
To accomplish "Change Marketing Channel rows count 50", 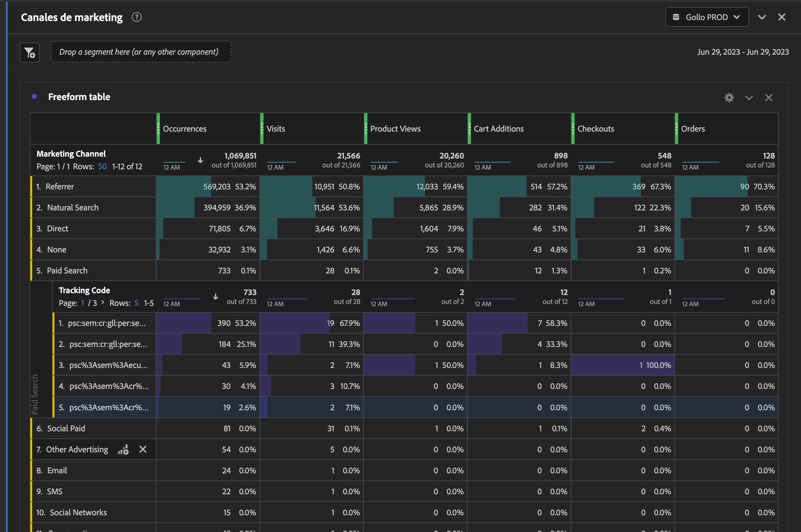I will pos(102,167).
